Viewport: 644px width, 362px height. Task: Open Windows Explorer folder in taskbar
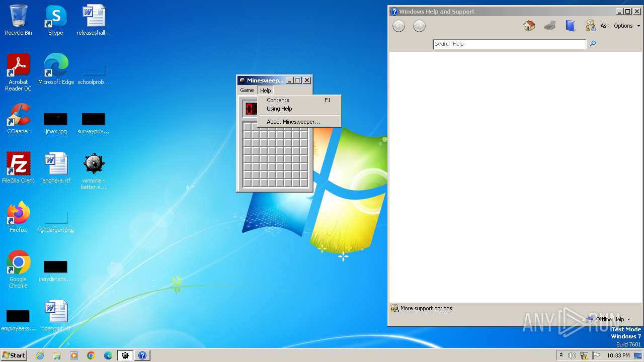click(x=57, y=355)
